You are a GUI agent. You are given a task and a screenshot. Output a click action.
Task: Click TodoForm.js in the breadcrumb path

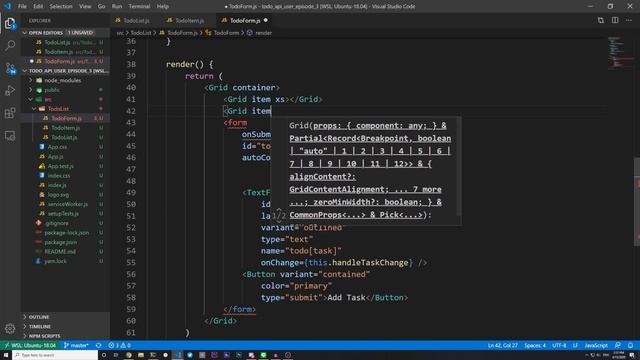point(182,33)
